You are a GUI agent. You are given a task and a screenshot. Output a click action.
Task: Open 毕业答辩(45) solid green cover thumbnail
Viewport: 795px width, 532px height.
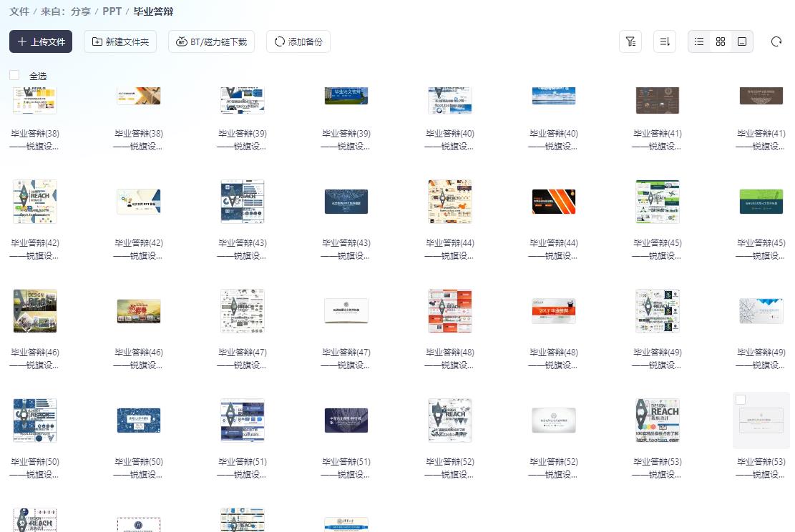tap(761, 202)
